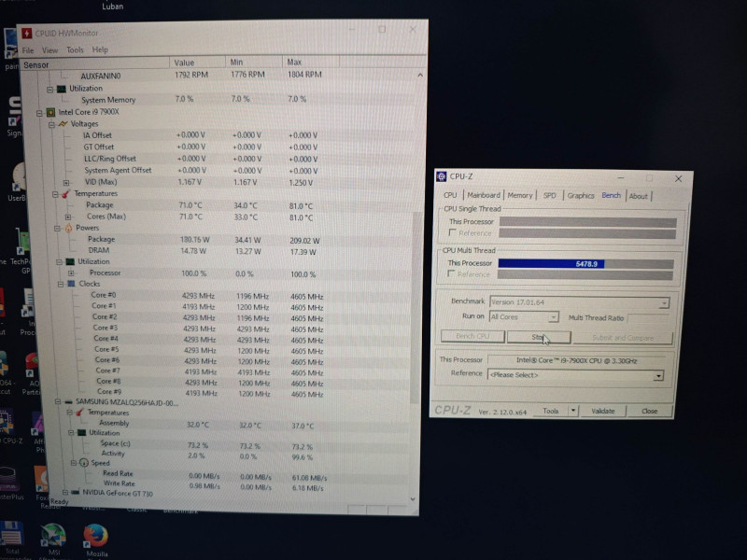Screen dimensions: 747x560
Task: Click the Submit and Compare button
Action: click(x=623, y=338)
